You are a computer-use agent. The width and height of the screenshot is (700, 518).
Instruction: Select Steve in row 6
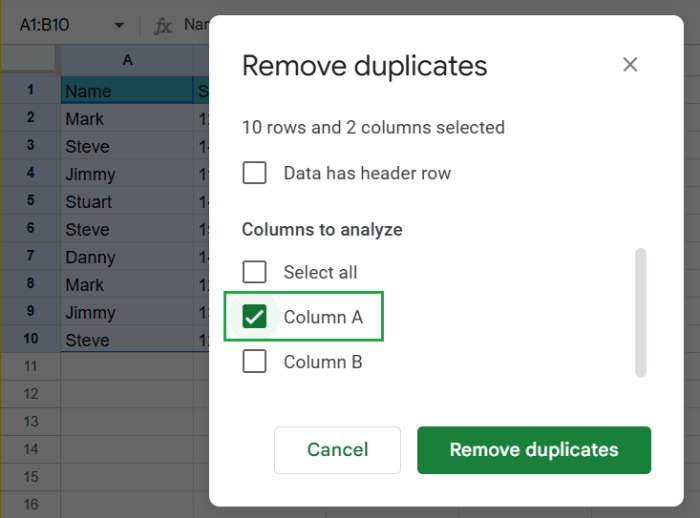tap(127, 229)
